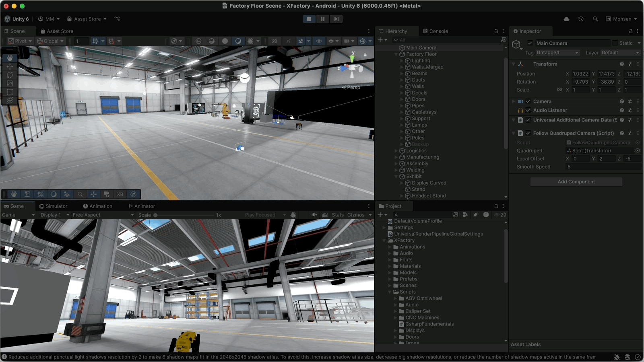The image size is (644, 362).
Task: Toggle the Game view mute audio icon
Action: 314,215
